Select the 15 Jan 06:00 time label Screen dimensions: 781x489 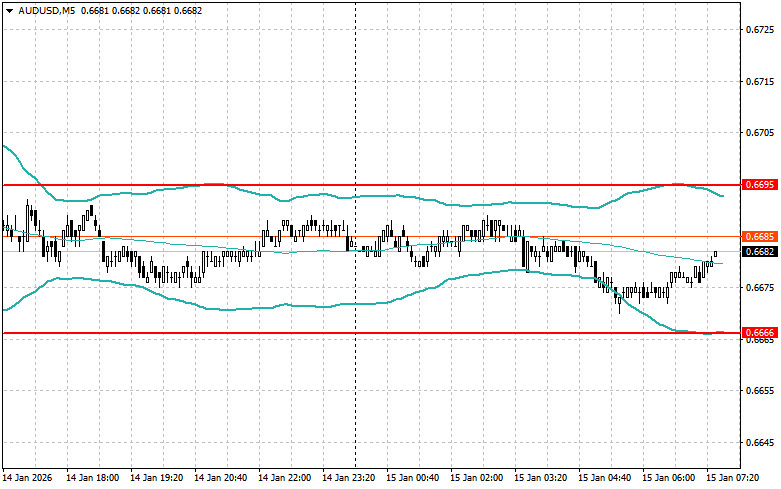click(668, 478)
